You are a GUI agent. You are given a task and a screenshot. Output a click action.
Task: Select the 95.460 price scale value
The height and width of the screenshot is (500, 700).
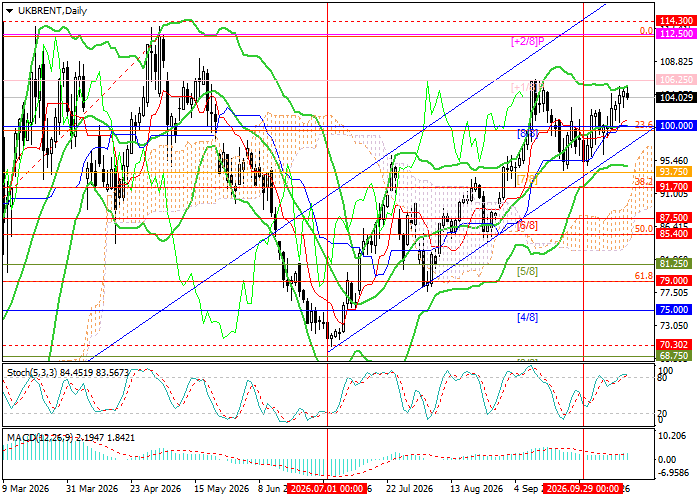pos(674,160)
